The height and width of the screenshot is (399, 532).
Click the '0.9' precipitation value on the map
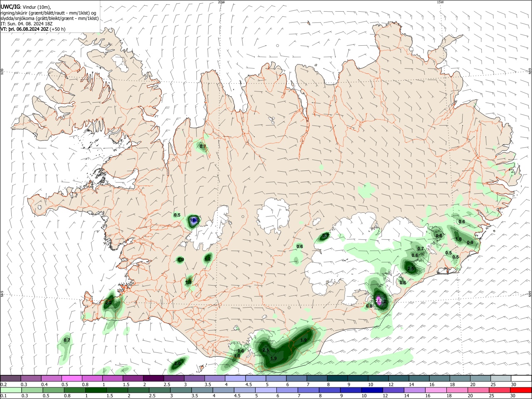[470, 243]
